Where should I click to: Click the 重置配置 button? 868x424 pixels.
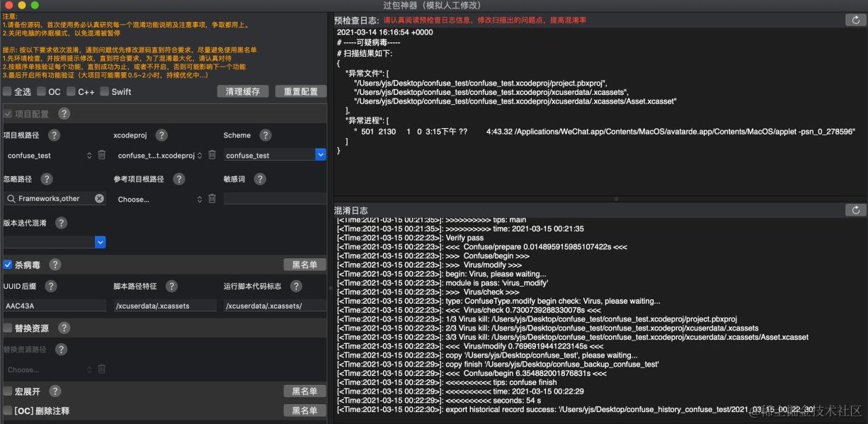tap(301, 91)
